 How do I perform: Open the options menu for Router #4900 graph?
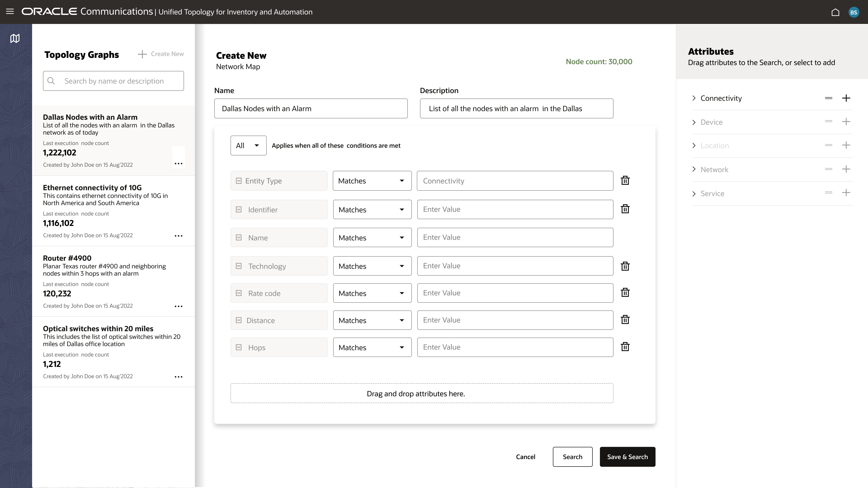(x=178, y=306)
